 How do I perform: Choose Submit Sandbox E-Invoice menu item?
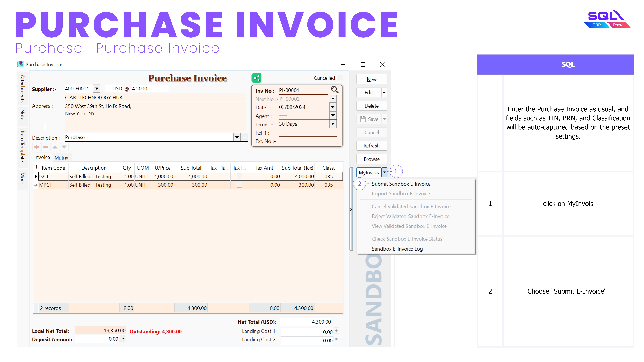(x=401, y=184)
